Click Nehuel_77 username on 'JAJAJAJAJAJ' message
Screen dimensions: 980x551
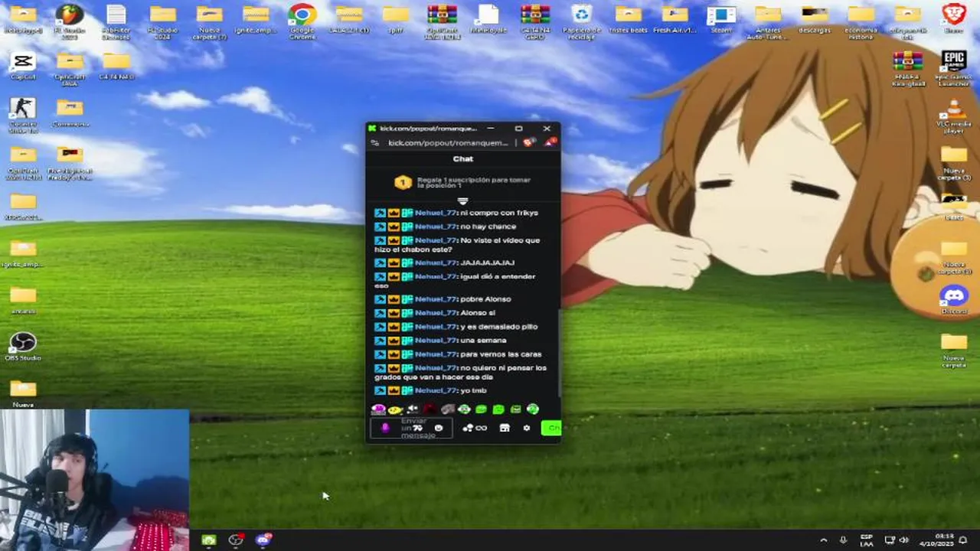436,262
